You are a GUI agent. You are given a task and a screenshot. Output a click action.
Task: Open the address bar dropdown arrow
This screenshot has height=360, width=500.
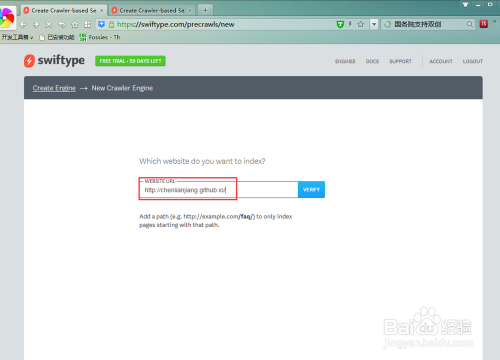tap(374, 24)
